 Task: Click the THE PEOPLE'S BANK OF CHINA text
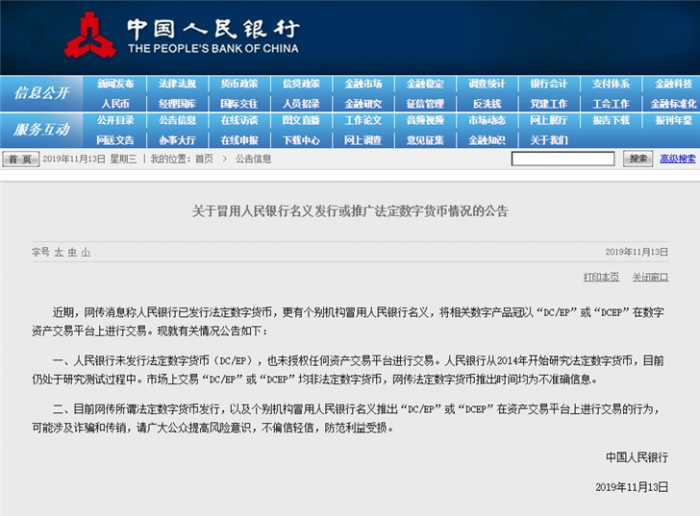pyautogui.click(x=213, y=49)
